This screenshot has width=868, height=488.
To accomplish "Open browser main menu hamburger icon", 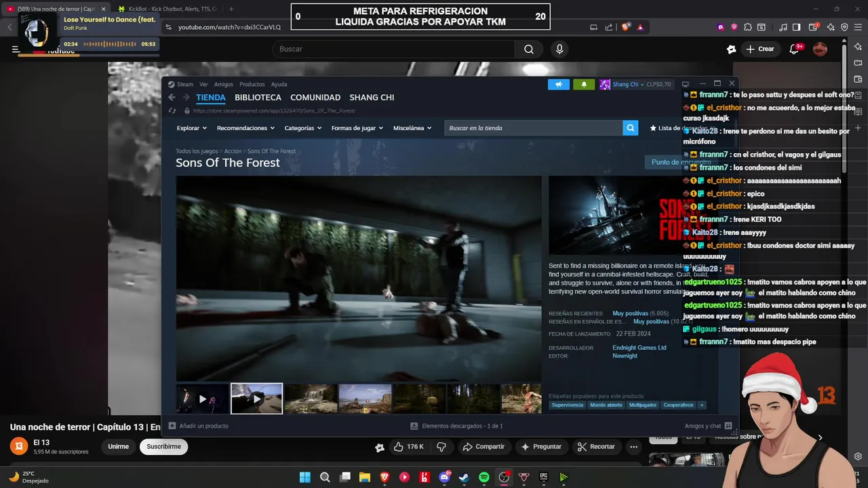I will 857,27.
